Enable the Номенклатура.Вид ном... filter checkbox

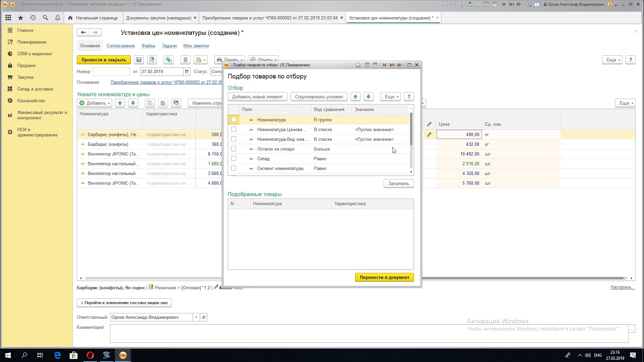pyautogui.click(x=233, y=139)
